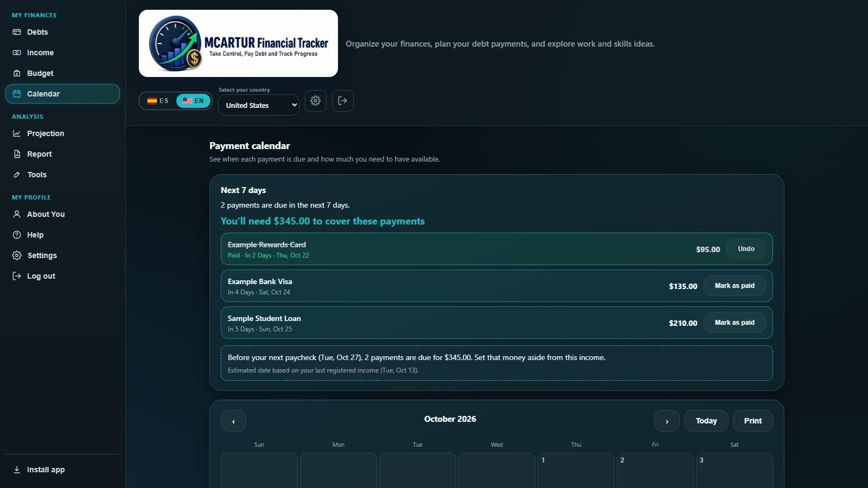Select the EN English language toggle
Viewport: 868px width, 488px height.
tap(193, 101)
